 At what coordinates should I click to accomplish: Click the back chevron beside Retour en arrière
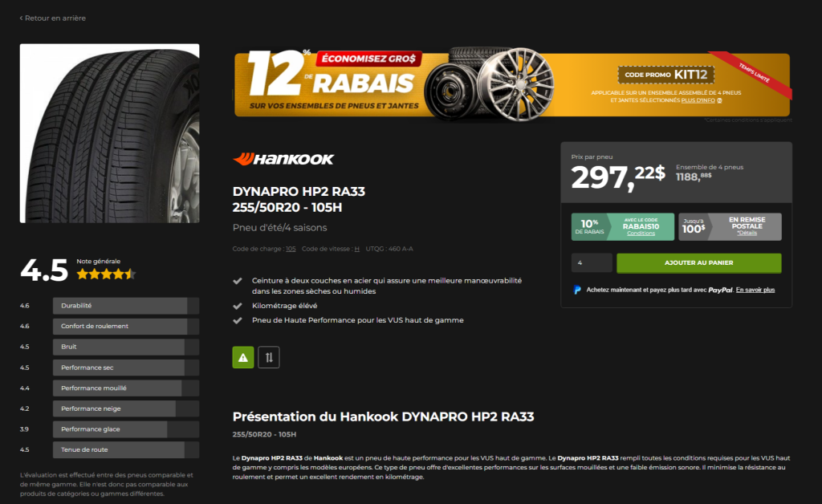(22, 18)
